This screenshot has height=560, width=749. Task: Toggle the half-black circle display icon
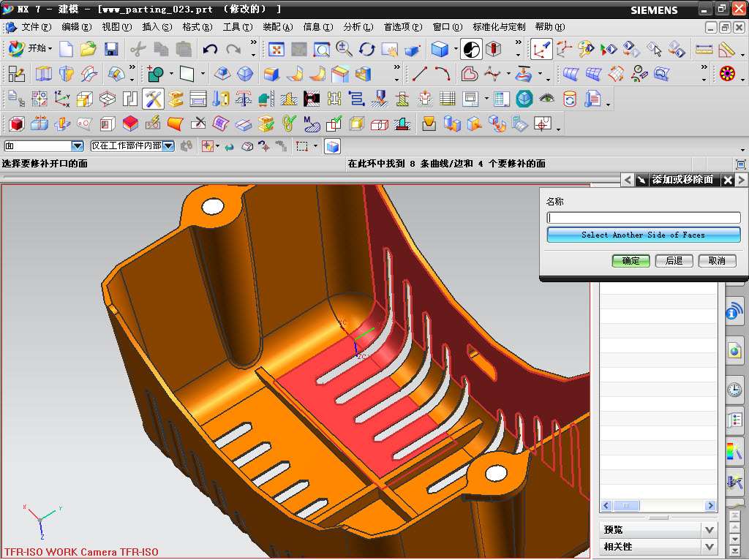[x=471, y=49]
